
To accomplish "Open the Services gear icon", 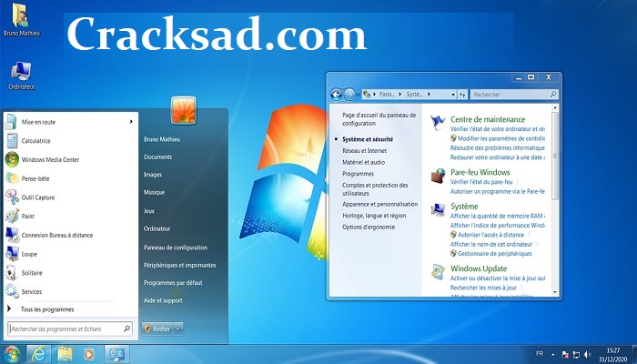I will click(12, 291).
